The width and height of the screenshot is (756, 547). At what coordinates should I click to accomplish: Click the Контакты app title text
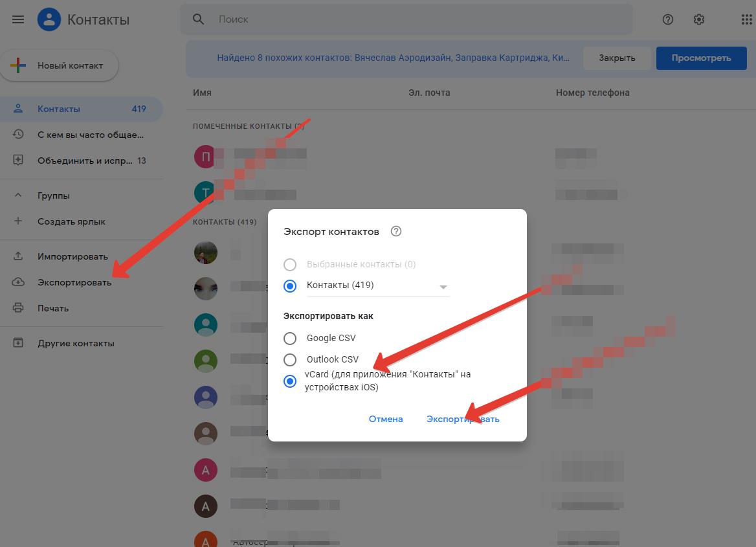click(x=98, y=20)
